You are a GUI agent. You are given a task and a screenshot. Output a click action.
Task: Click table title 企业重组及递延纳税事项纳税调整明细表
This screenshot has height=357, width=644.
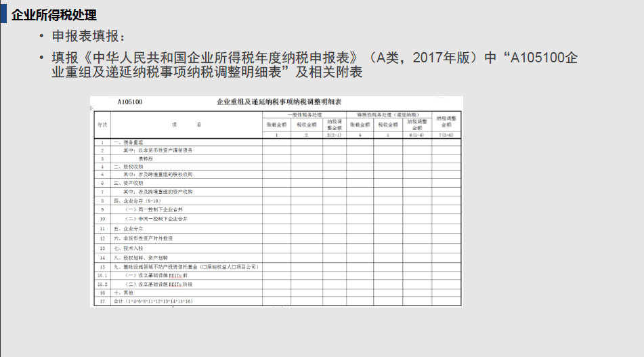click(x=279, y=102)
